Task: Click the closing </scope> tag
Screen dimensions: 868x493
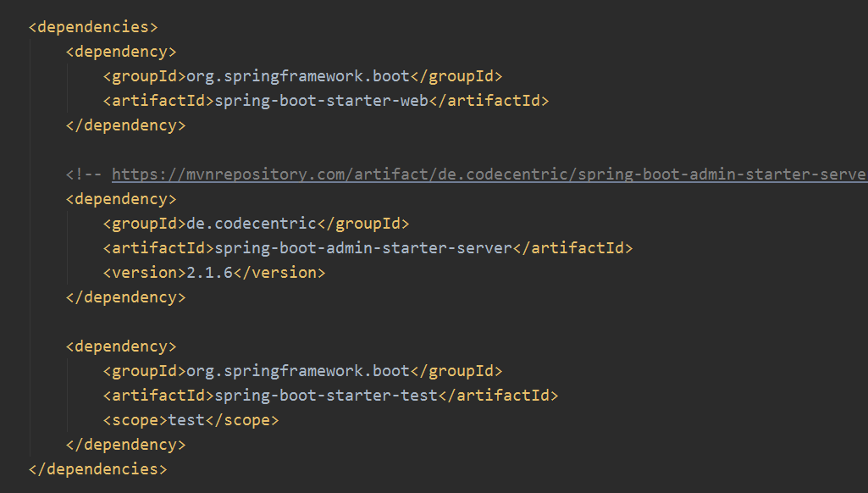Action: pyautogui.click(x=242, y=420)
